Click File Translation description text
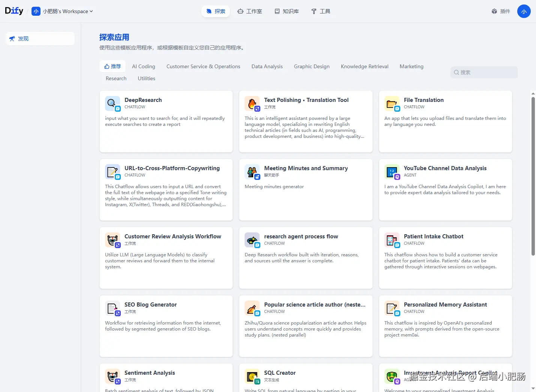The image size is (536, 392). [445, 121]
